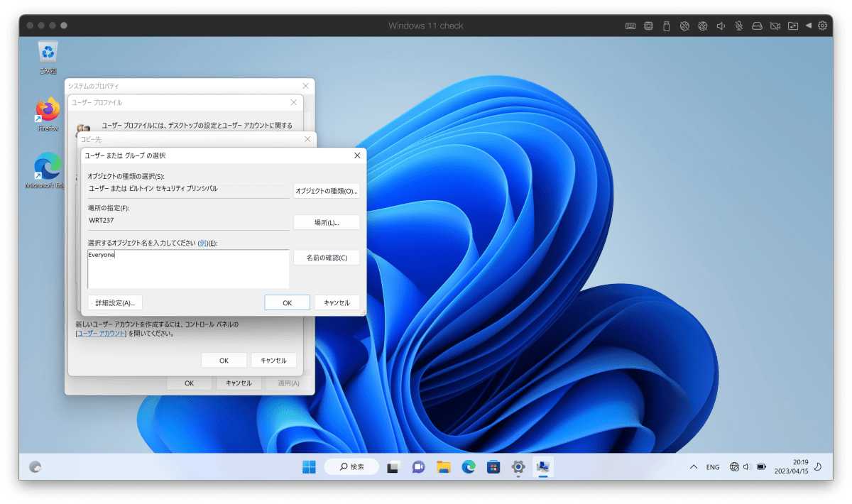This screenshot has height=504, width=852.
Task: Open Microsoft Store from the taskbar
Action: tap(493, 467)
